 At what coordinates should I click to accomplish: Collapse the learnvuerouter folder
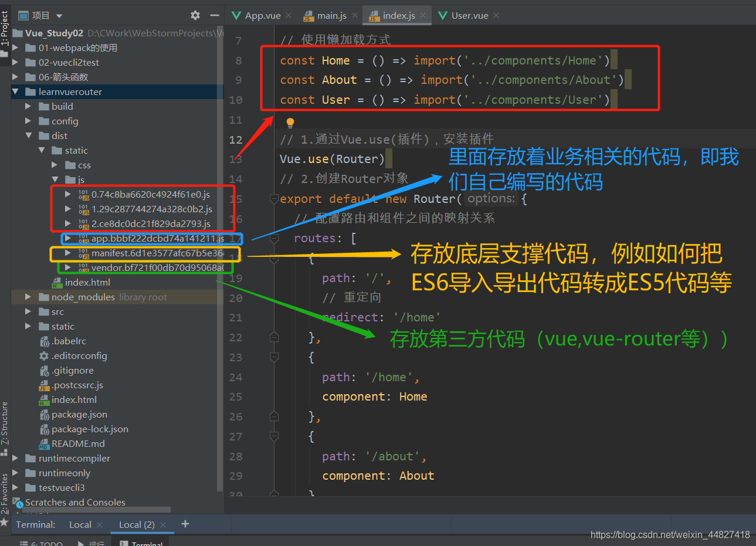16,91
